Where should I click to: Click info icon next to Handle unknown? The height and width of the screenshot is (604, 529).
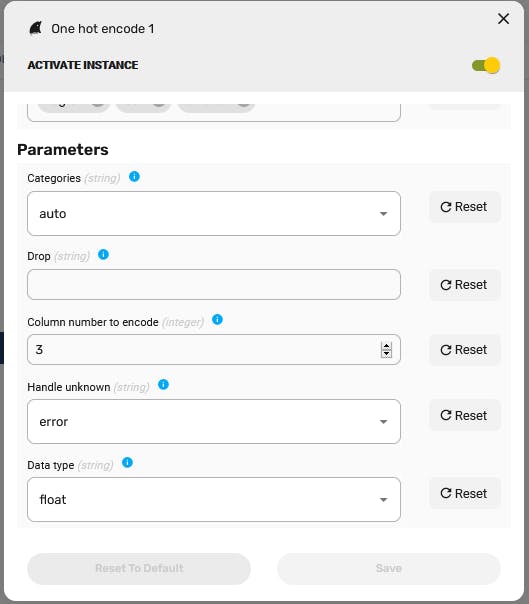(163, 385)
